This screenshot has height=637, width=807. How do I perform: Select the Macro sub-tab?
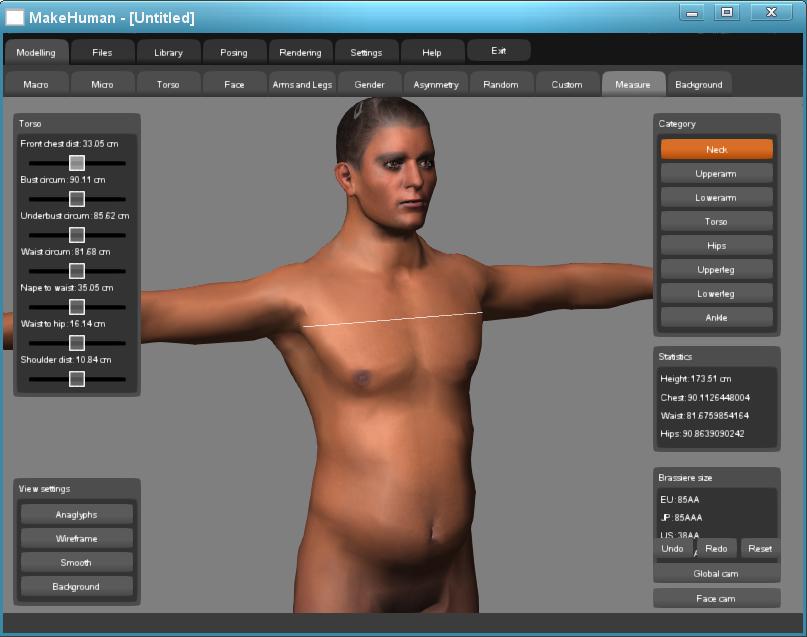click(x=36, y=84)
